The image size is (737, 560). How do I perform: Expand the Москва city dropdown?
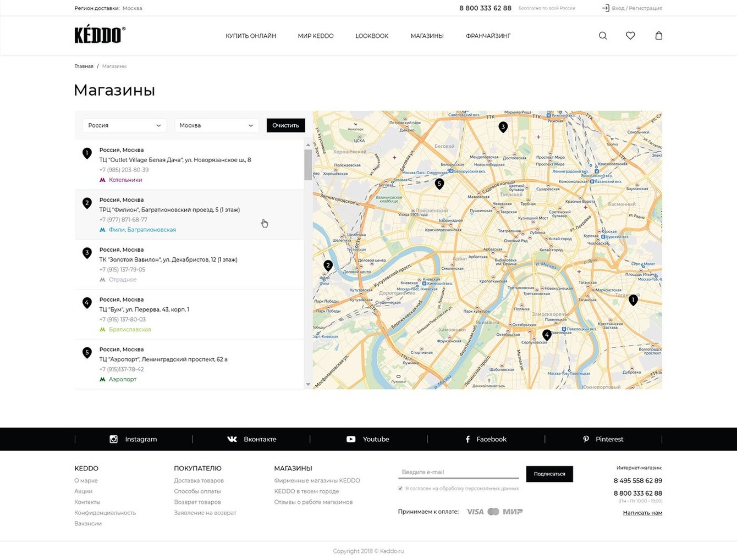point(217,125)
